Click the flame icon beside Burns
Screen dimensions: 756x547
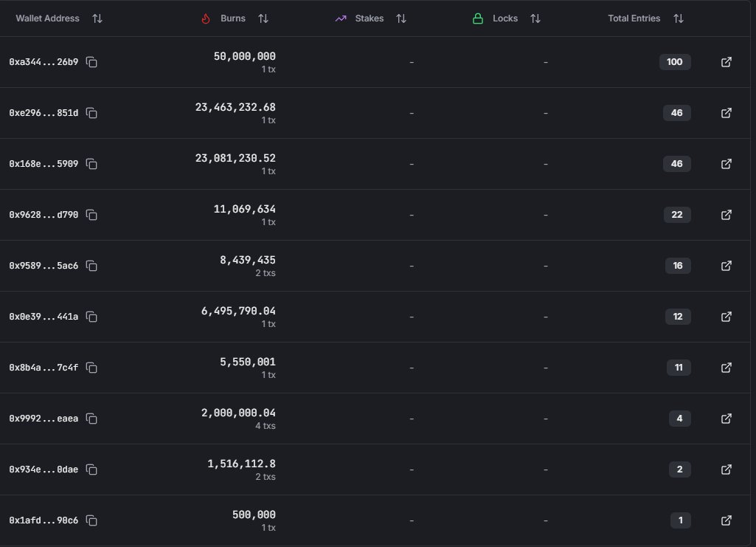pos(206,18)
